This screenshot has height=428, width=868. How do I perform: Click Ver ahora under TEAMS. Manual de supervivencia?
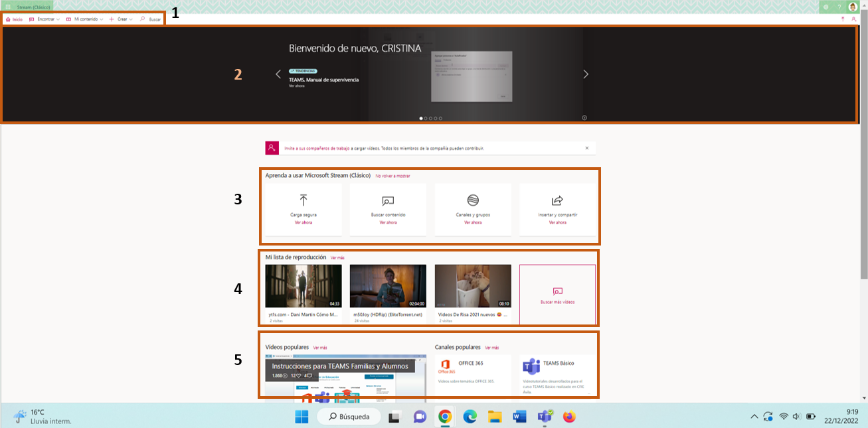(x=297, y=86)
